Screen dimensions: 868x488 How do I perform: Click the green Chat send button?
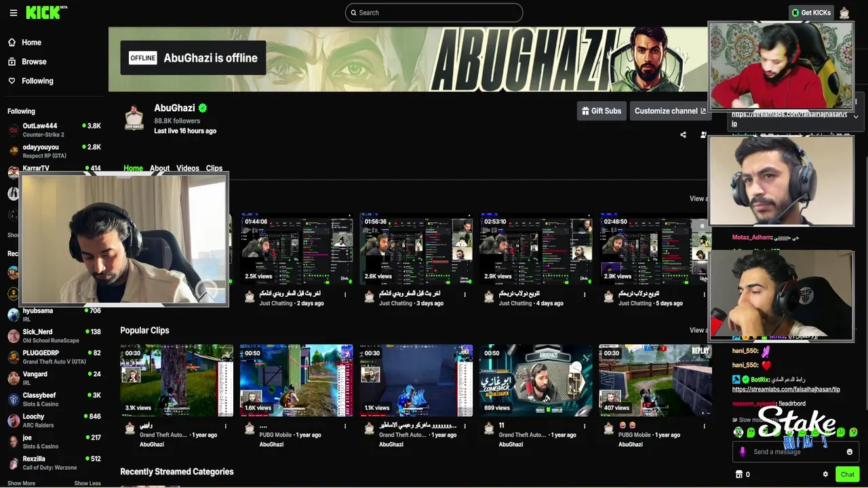pyautogui.click(x=847, y=474)
